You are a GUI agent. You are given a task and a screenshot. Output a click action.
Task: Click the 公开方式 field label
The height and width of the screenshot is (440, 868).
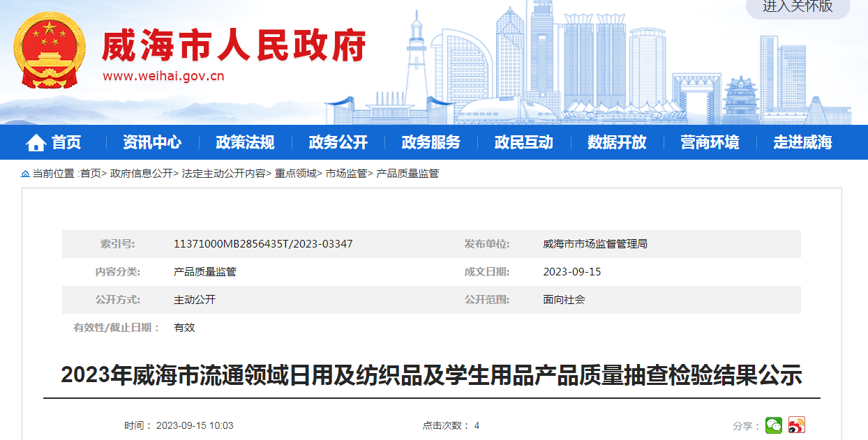tap(117, 300)
